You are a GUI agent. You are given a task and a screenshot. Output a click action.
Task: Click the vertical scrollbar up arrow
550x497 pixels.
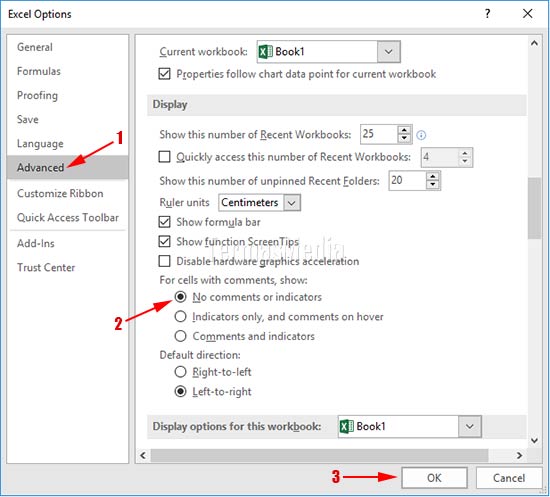coord(534,43)
